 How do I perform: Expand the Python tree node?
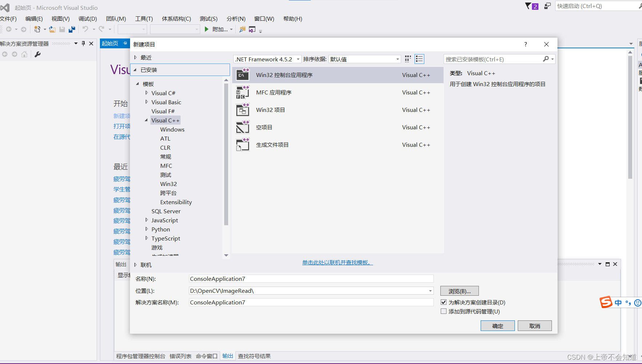[x=146, y=229]
